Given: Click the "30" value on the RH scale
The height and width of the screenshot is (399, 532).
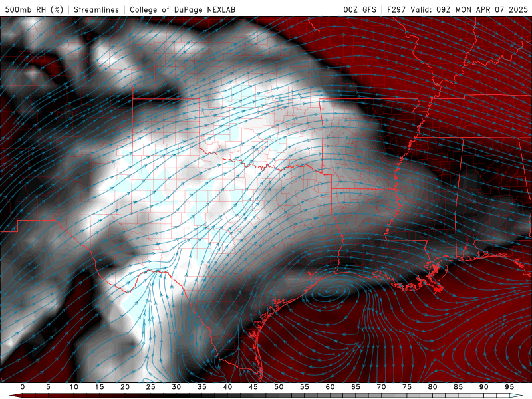Looking at the screenshot, I should click(x=176, y=387).
